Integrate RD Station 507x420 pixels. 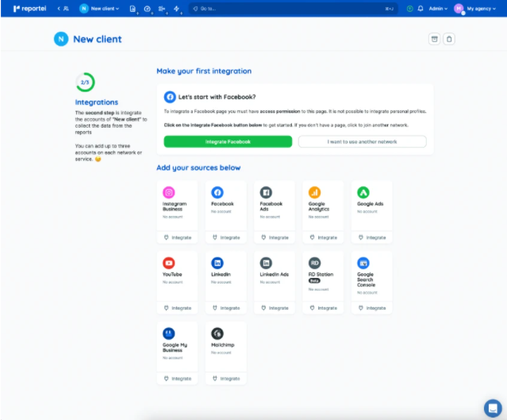click(324, 308)
